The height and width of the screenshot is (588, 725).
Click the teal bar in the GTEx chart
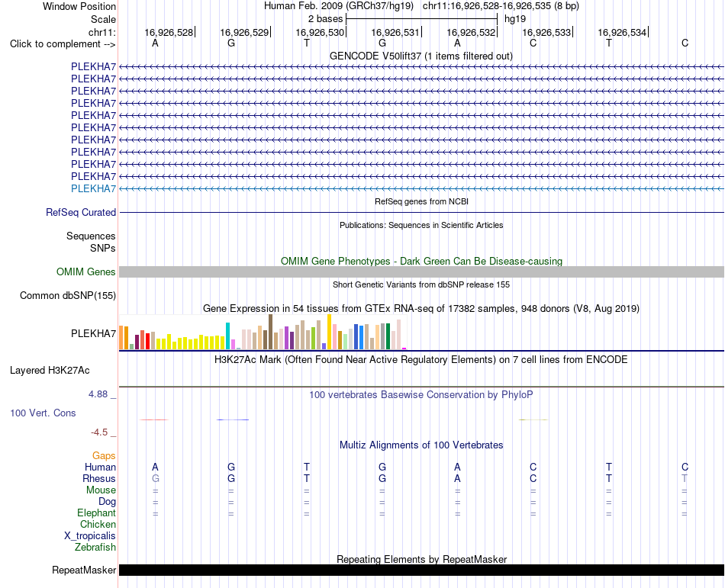coord(227,336)
